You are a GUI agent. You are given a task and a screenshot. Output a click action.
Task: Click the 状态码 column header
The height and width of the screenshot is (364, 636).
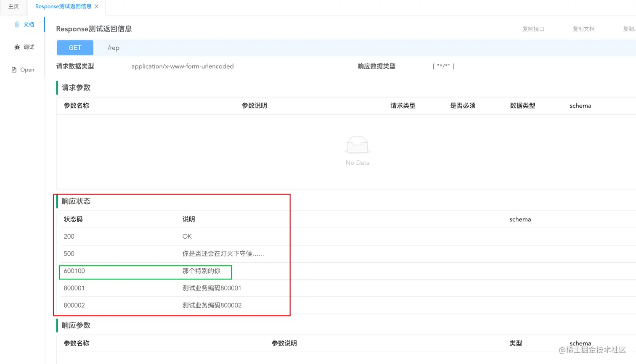[73, 219]
